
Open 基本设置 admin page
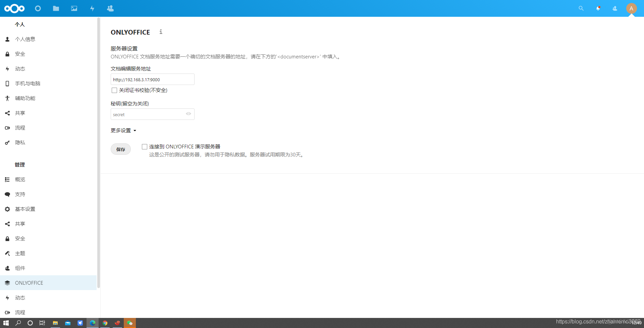click(48, 209)
